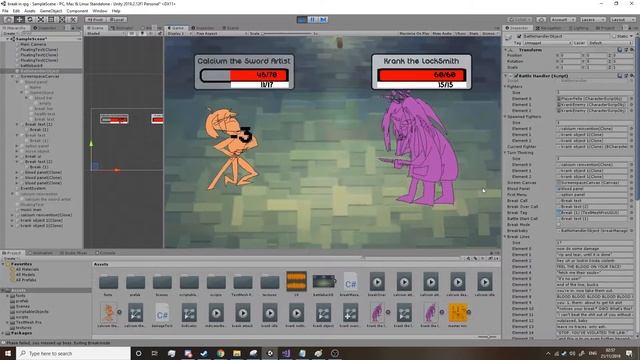Collapse the Spawned Fighters array
This screenshot has height=360, width=640.
pos(505,117)
